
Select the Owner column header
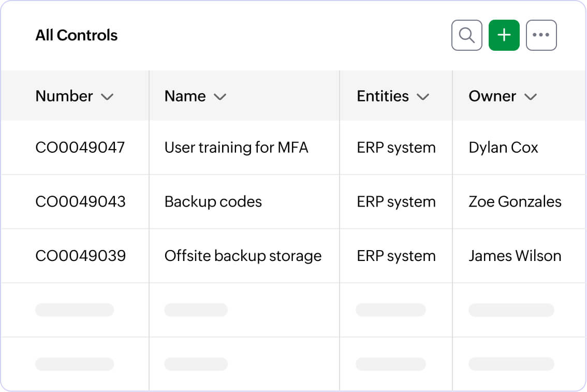492,96
